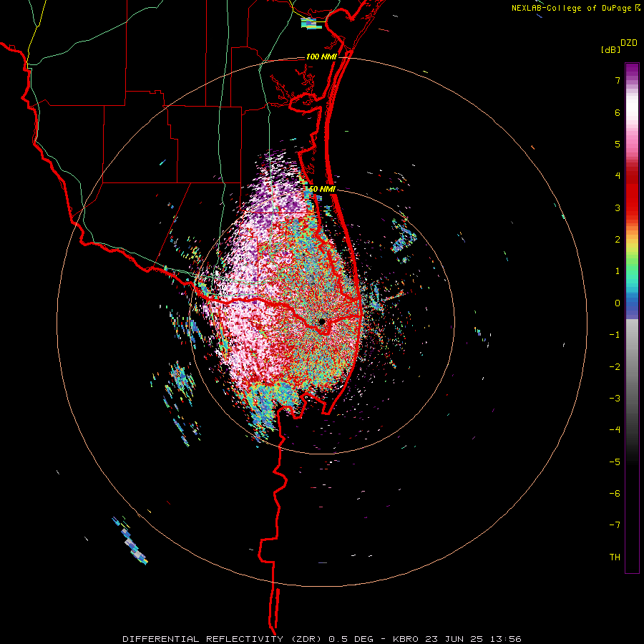
Task: Click the 'KBRO' station identifier
Action: click(406, 639)
